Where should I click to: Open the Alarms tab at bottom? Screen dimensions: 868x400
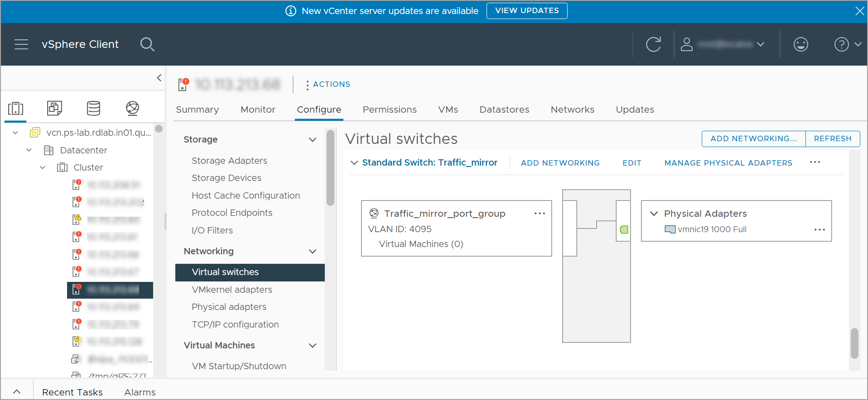point(140,392)
